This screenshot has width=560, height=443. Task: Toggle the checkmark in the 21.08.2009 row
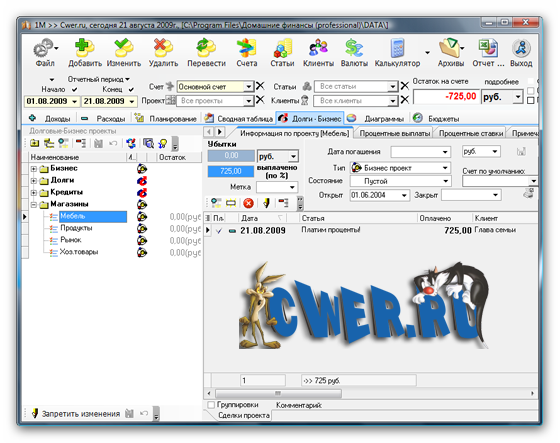coord(219,231)
